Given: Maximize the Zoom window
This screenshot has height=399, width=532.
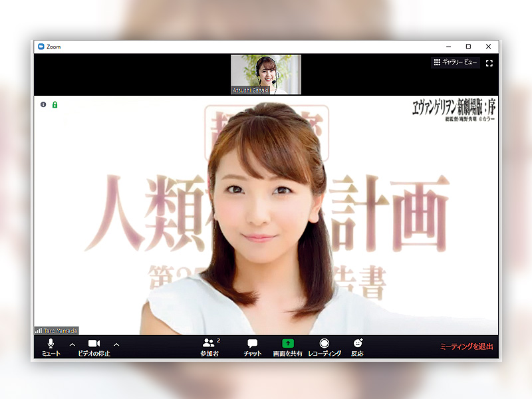Looking at the screenshot, I should pyautogui.click(x=469, y=47).
